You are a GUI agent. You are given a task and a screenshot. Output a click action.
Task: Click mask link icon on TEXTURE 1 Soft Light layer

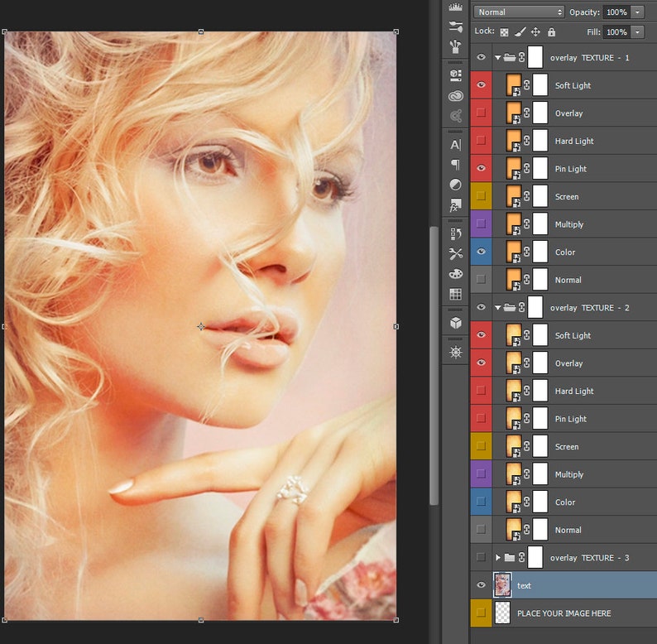527,85
